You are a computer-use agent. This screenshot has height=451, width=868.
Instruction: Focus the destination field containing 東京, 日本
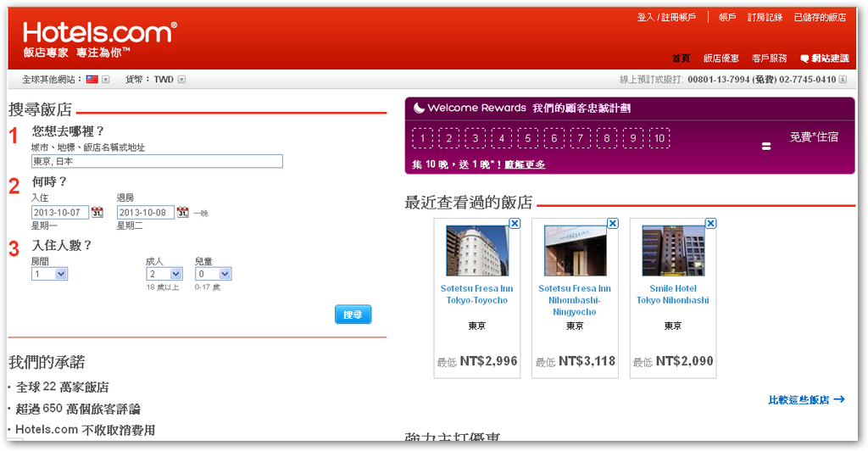click(157, 161)
